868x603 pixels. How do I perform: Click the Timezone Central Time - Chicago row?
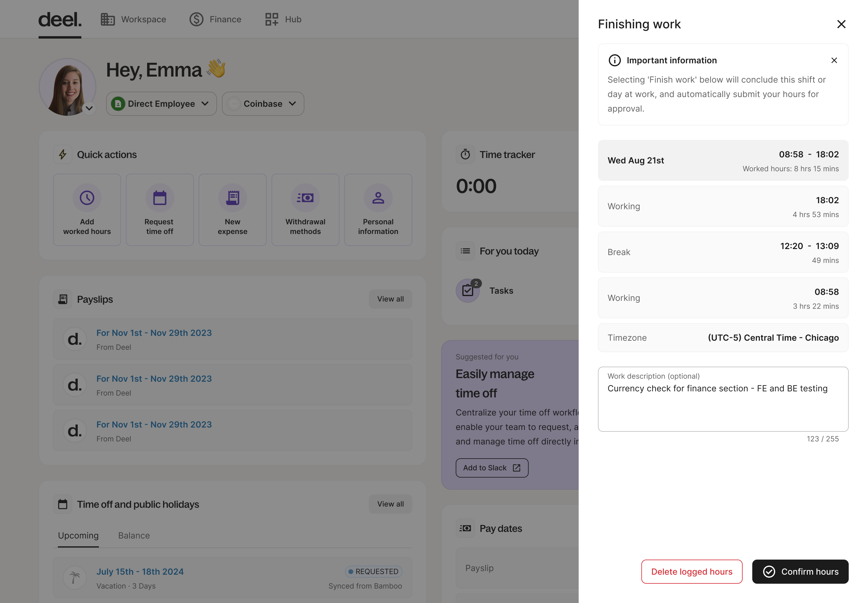pyautogui.click(x=723, y=338)
